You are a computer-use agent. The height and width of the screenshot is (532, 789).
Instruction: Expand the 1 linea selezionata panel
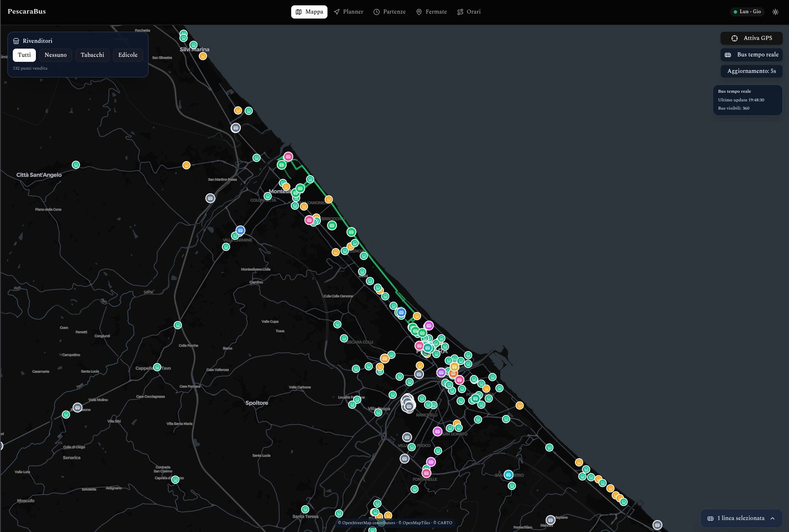(741, 518)
